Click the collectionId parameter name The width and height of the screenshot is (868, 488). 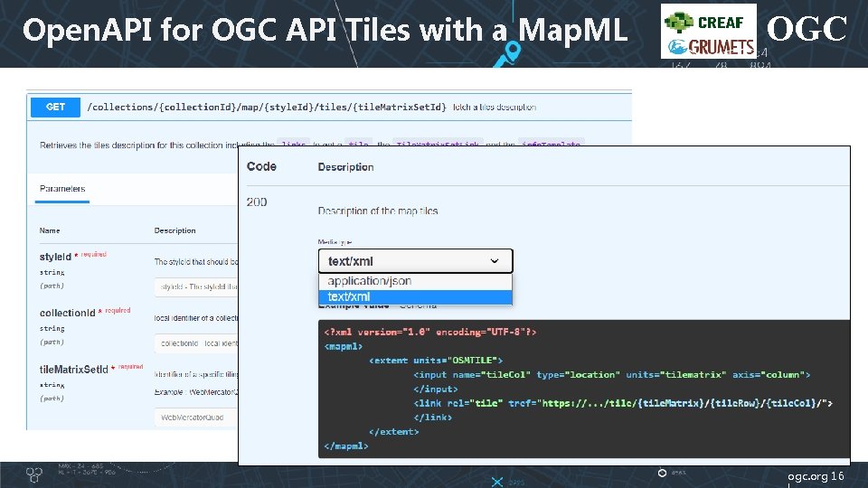click(x=68, y=313)
